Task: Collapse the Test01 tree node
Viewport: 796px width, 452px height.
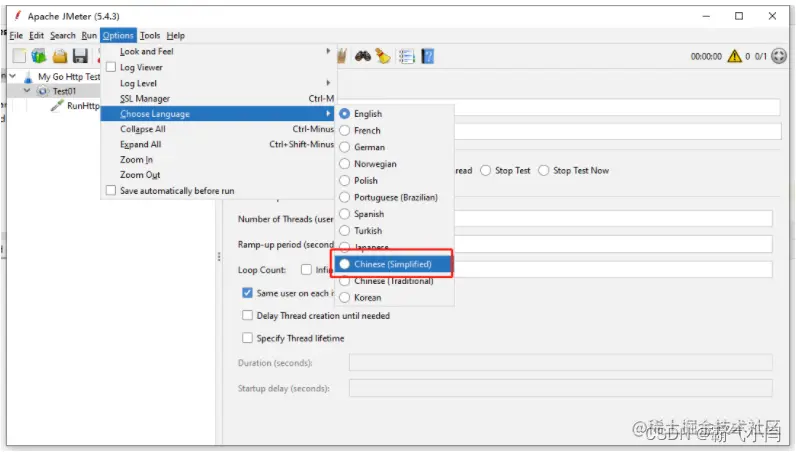Action: click(x=27, y=90)
